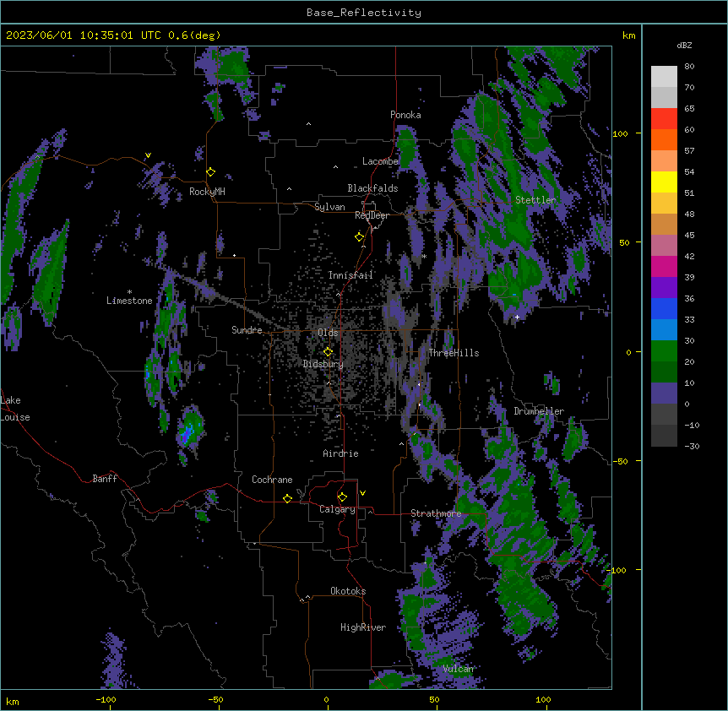Select the magenta legend swatch below 42 dBZ
The height and width of the screenshot is (711, 728).
click(664, 266)
